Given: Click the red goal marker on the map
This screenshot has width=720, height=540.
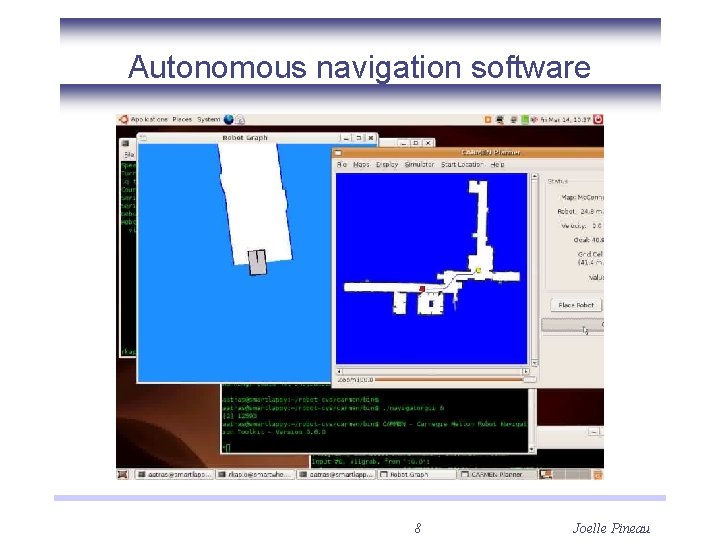Looking at the screenshot, I should [x=422, y=289].
